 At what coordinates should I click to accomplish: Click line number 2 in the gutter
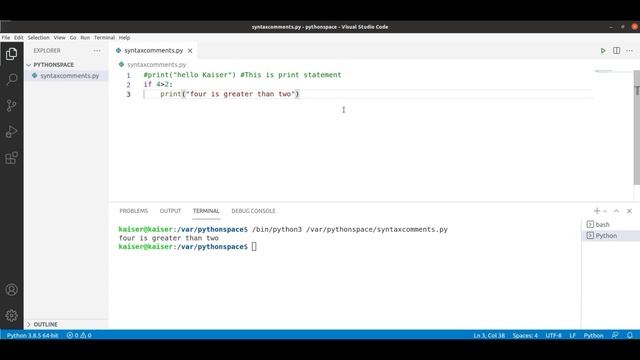(x=128, y=84)
